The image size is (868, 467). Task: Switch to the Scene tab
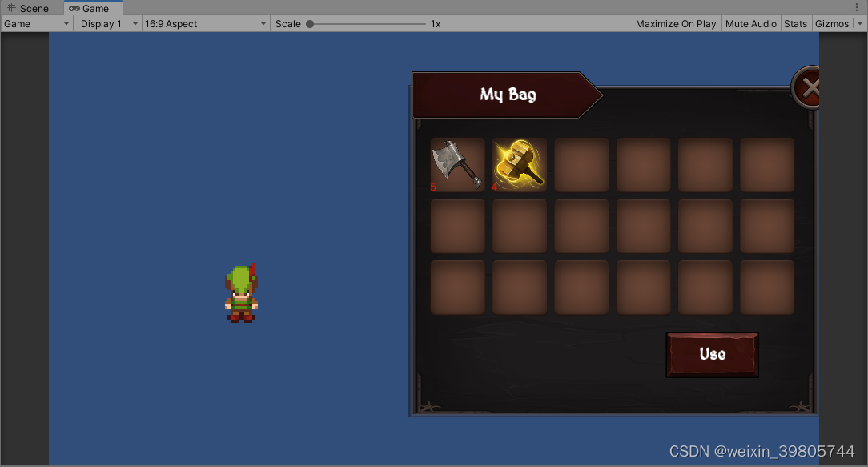28,8
